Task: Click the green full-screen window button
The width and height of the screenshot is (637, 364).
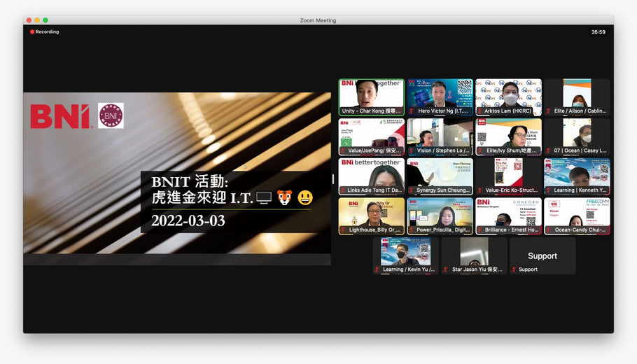Action: click(45, 20)
